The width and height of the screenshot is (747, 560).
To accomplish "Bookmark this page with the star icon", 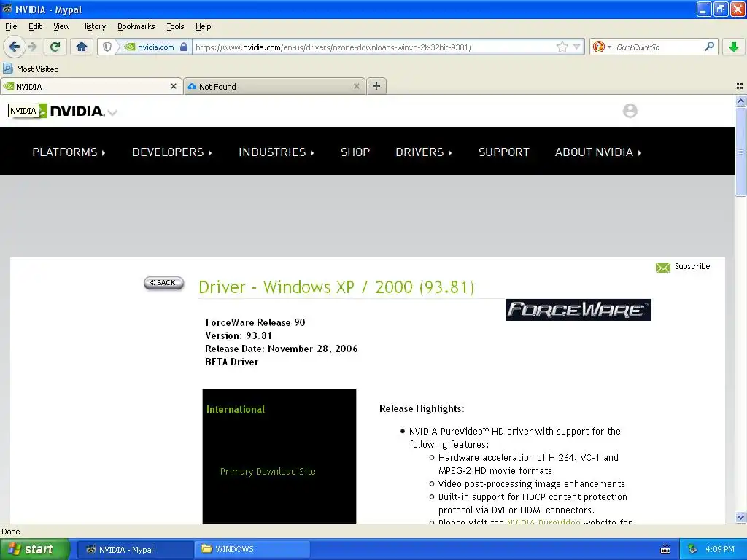I will 562,47.
